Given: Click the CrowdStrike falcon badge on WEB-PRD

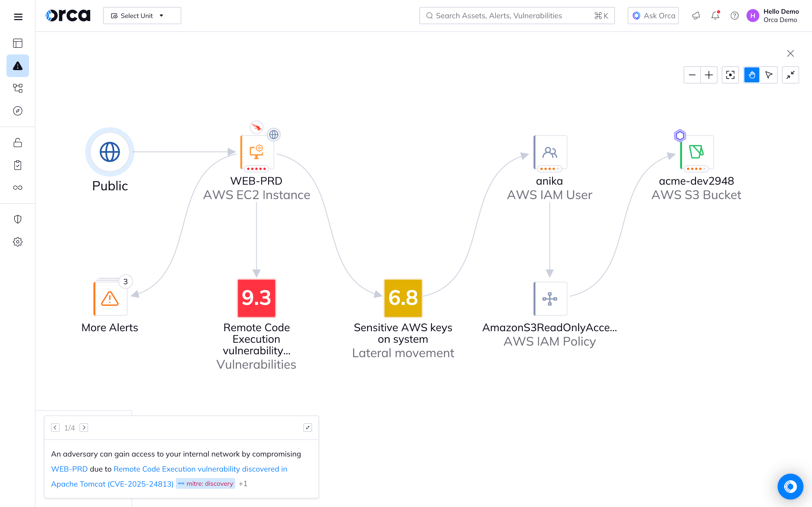Looking at the screenshot, I should tap(257, 127).
